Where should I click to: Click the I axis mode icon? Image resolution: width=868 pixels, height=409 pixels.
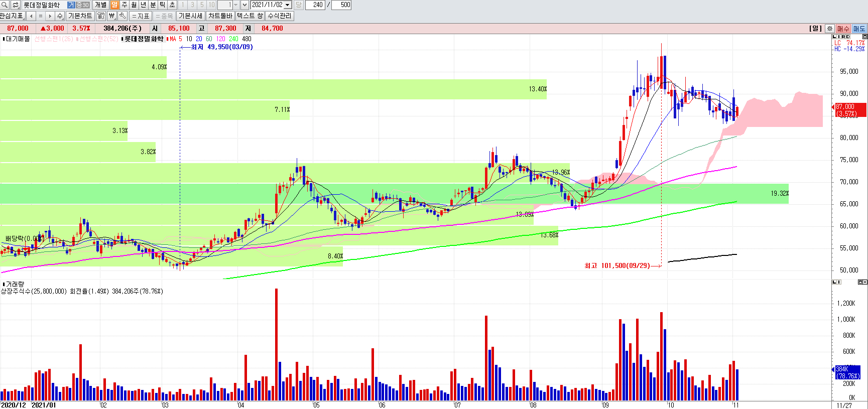pos(839,37)
